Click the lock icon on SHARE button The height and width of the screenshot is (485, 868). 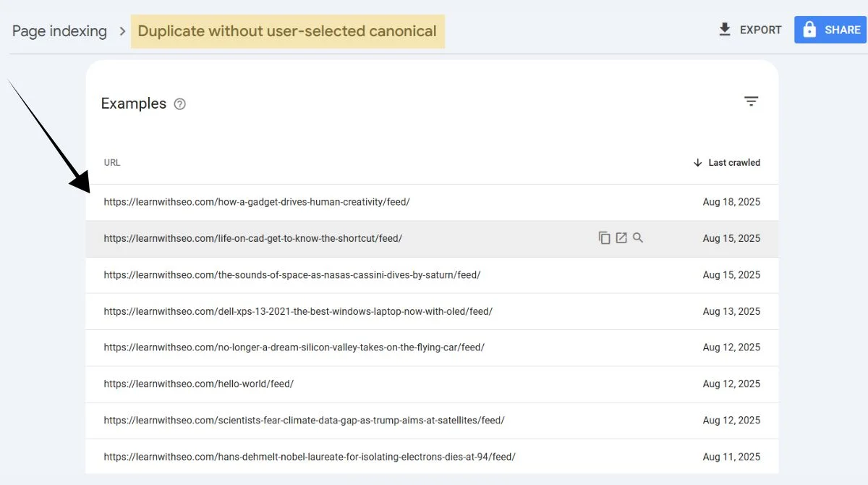point(809,30)
